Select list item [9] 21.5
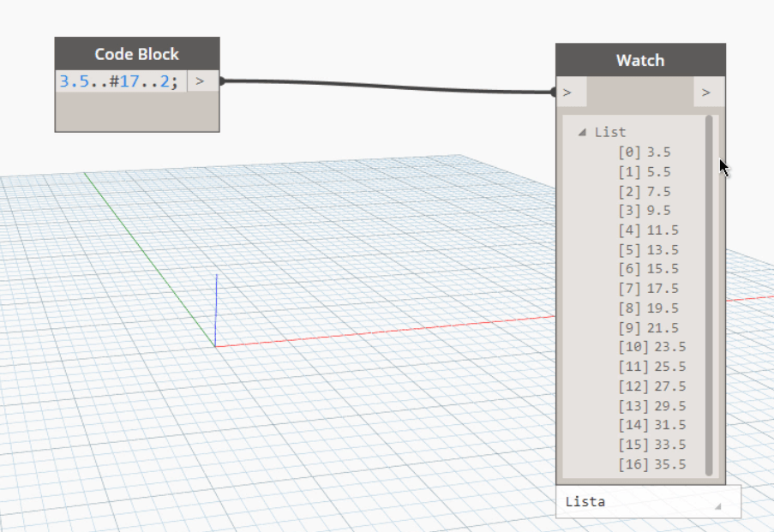The height and width of the screenshot is (532, 774). [649, 328]
